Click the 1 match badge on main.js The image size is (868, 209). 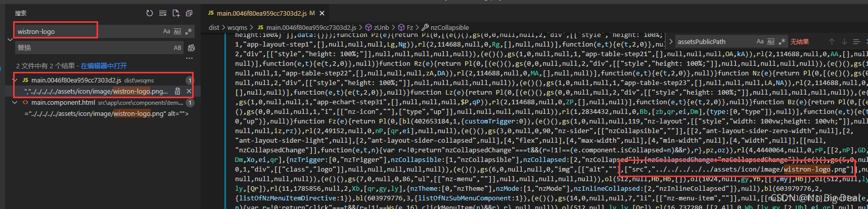point(190,80)
